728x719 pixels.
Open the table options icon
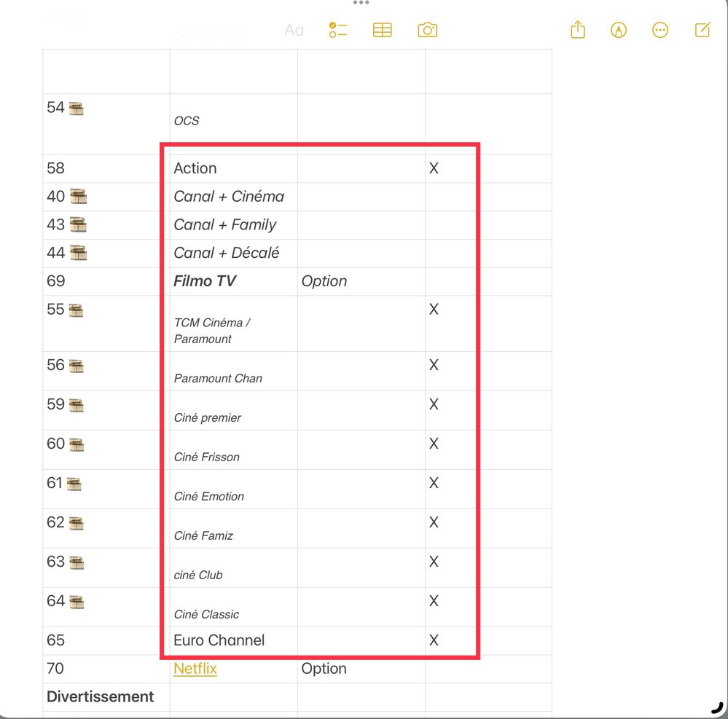[x=382, y=30]
